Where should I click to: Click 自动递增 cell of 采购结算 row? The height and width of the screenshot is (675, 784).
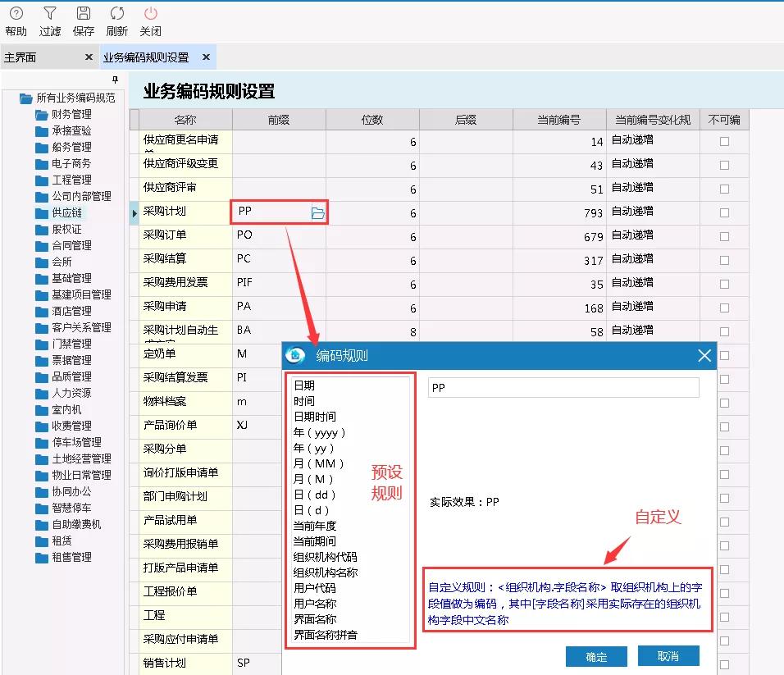click(653, 261)
